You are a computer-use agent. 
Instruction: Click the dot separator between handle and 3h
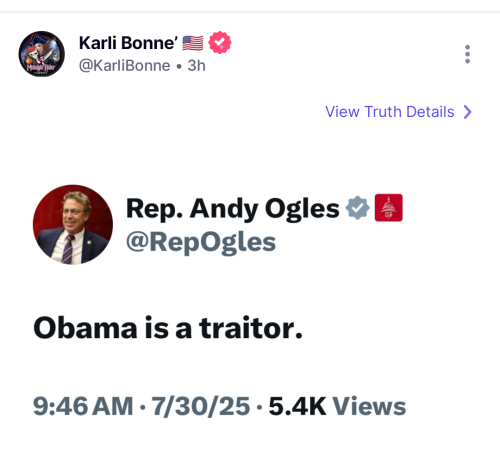pos(179,66)
